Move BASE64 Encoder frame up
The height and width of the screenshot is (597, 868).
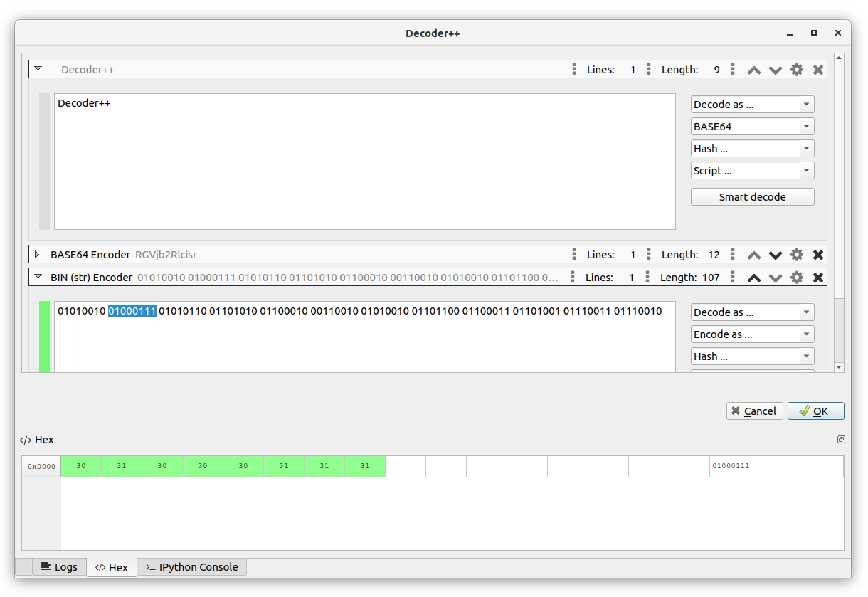coord(754,255)
